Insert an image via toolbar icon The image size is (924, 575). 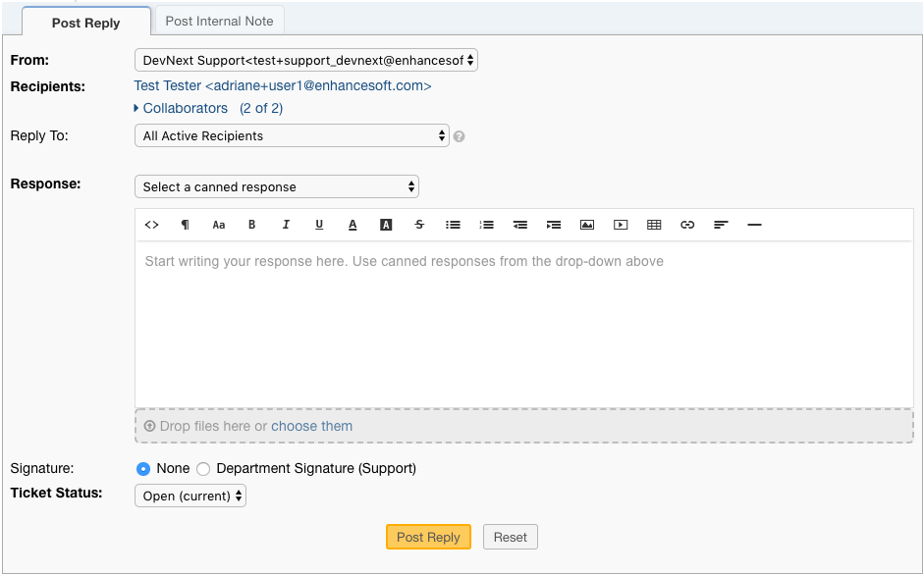coord(587,225)
